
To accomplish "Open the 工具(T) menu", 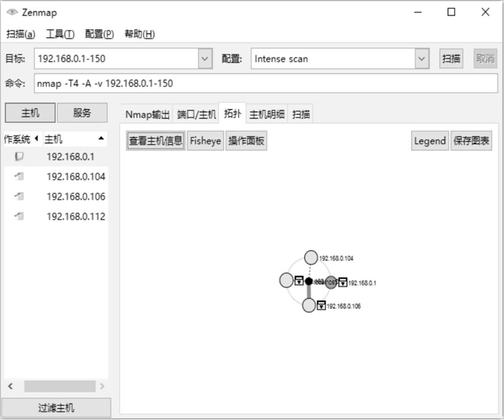I will tap(60, 34).
